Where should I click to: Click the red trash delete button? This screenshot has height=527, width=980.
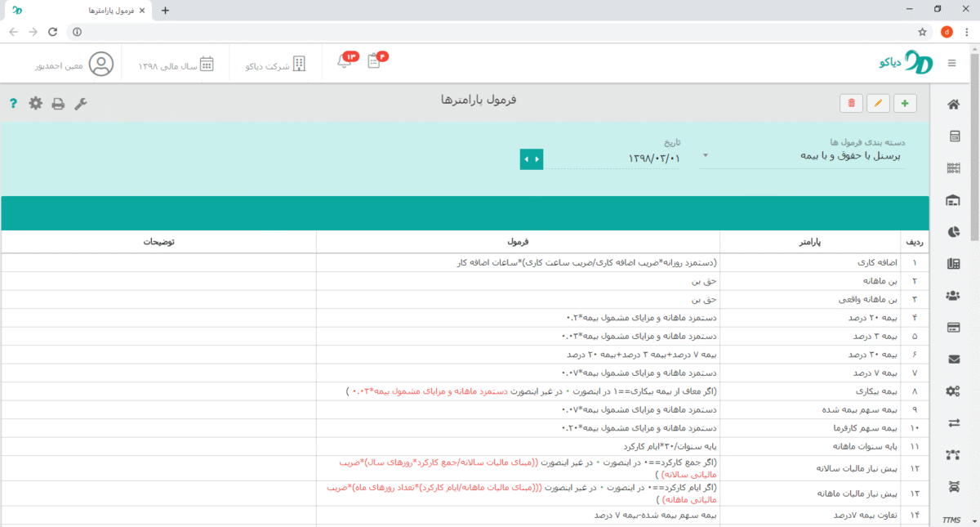[852, 103]
